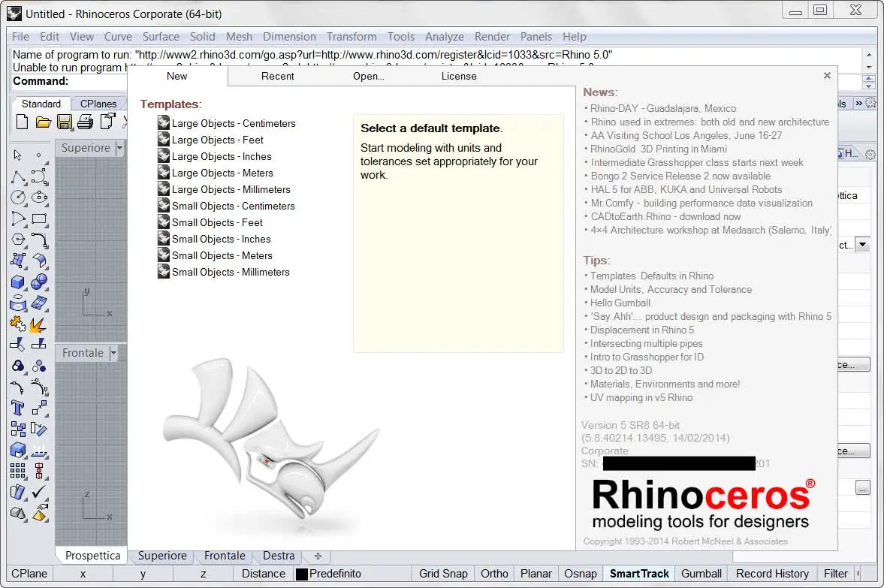The image size is (884, 588).
Task: Click the ellipsis browse button in right panel
Action: pos(862,487)
